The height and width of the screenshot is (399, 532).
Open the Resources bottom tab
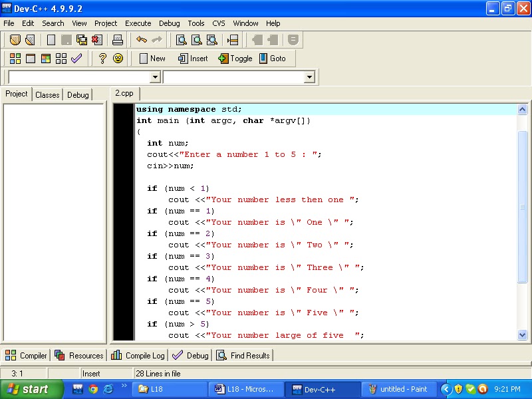tap(78, 355)
